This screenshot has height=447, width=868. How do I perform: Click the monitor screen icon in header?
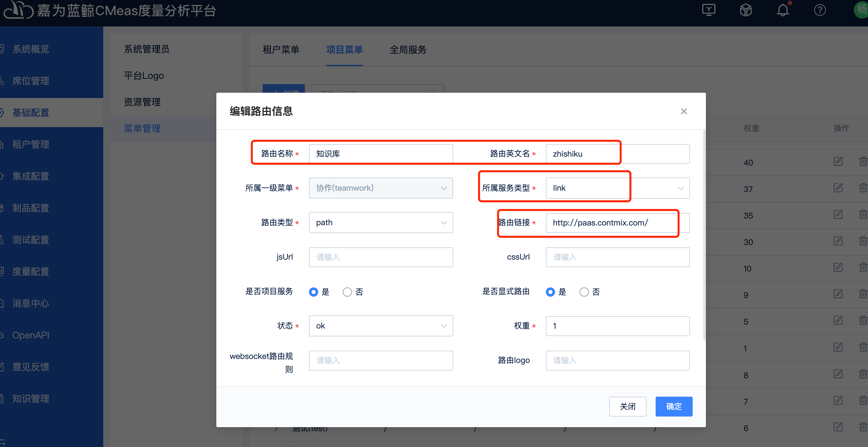pos(709,10)
